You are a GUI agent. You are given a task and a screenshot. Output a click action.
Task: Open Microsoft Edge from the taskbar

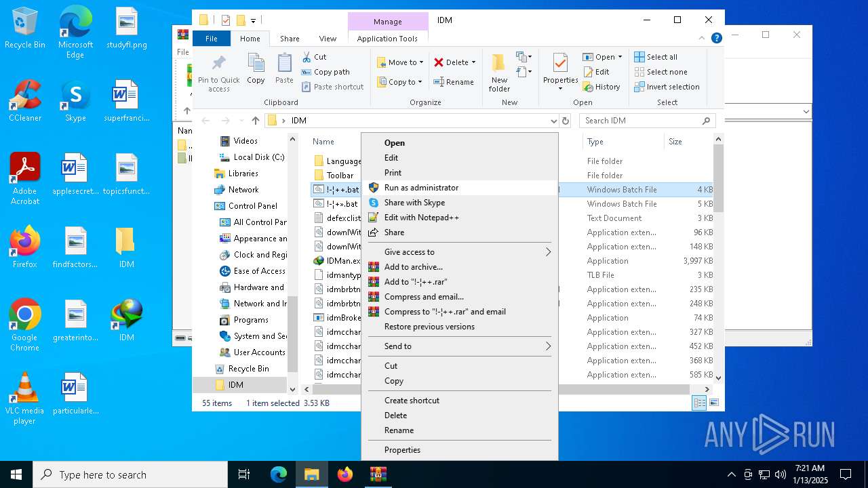click(x=279, y=474)
